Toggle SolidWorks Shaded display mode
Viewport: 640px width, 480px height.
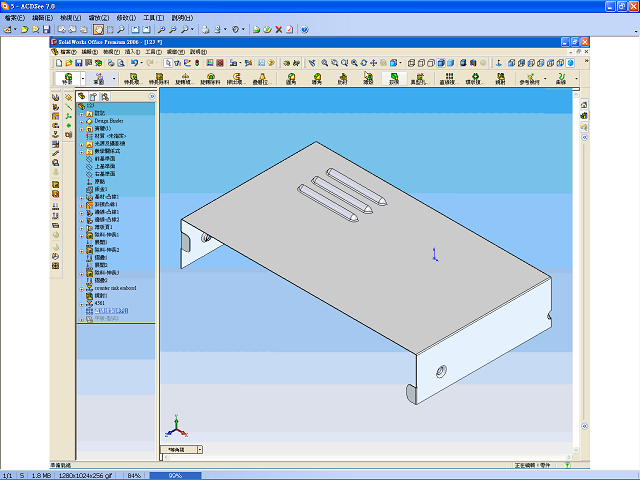(451, 63)
